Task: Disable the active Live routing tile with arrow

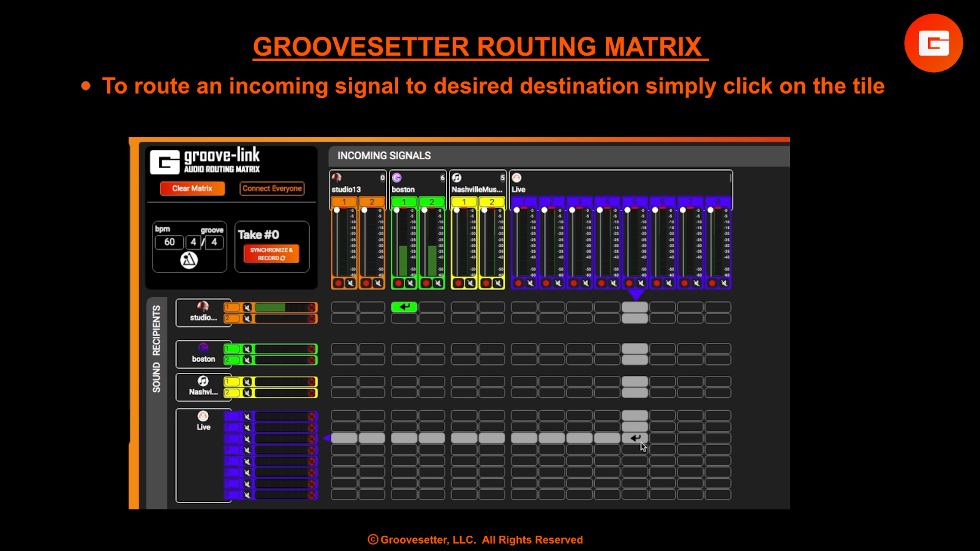Action: (635, 438)
